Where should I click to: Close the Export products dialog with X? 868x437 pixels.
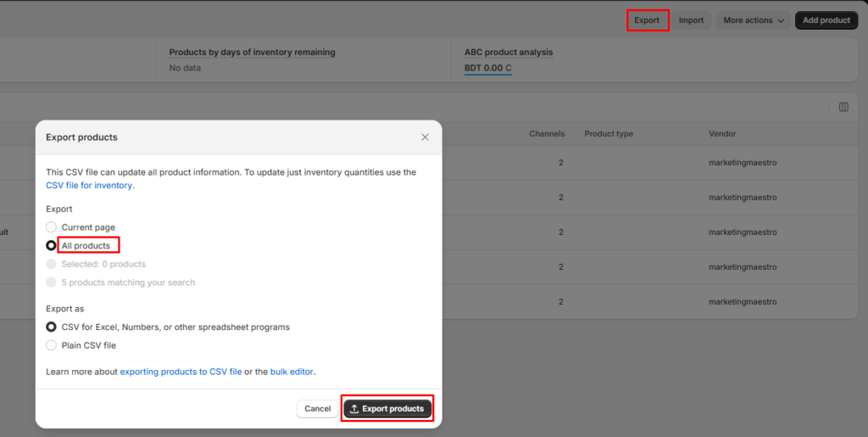point(425,137)
